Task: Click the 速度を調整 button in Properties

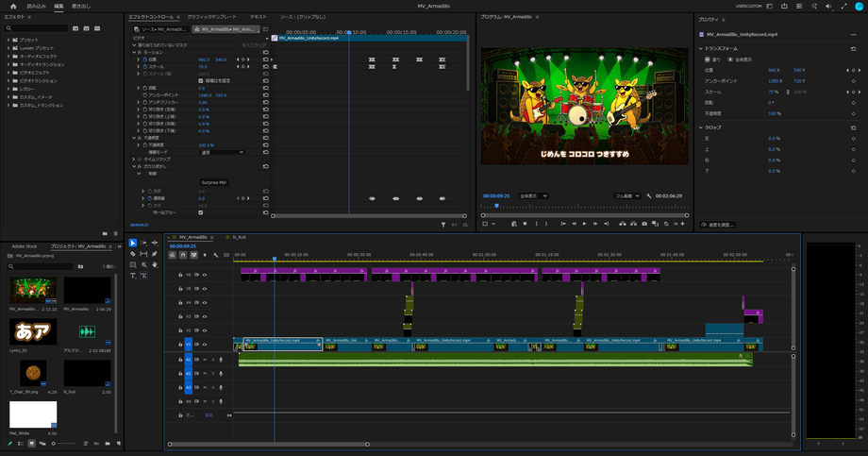Action: click(x=717, y=225)
